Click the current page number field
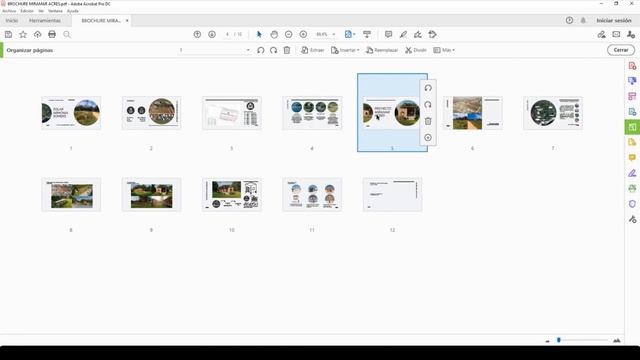This screenshot has height=360, width=640. coord(227,35)
